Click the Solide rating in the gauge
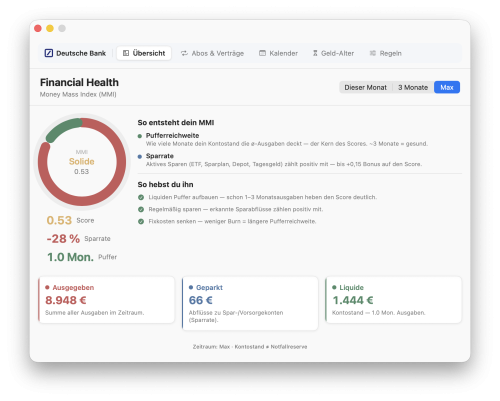 coord(82,161)
